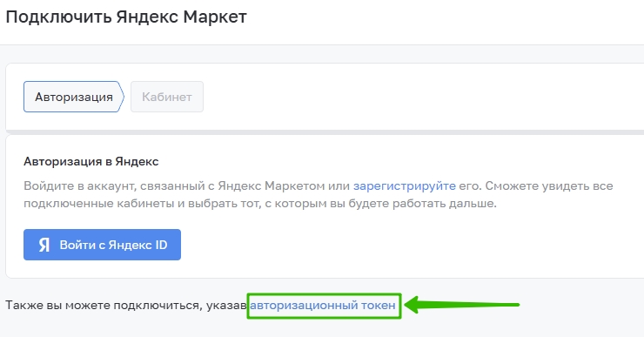Click the empty area right of the Кабинет step
This screenshot has width=644, height=337.
(423, 97)
